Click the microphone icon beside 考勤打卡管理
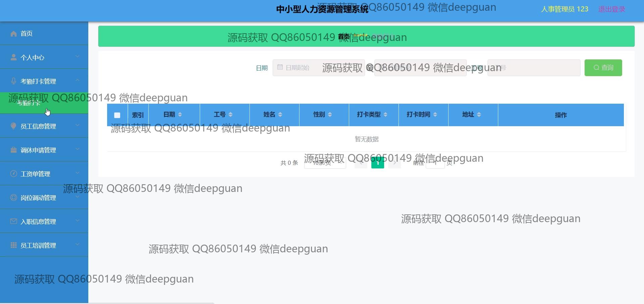Screen dimensions: 644x304 coord(13,81)
